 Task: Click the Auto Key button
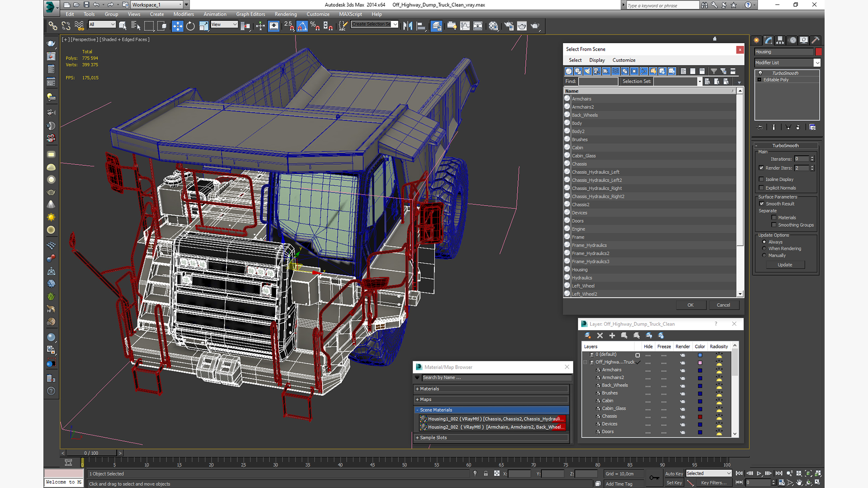674,474
